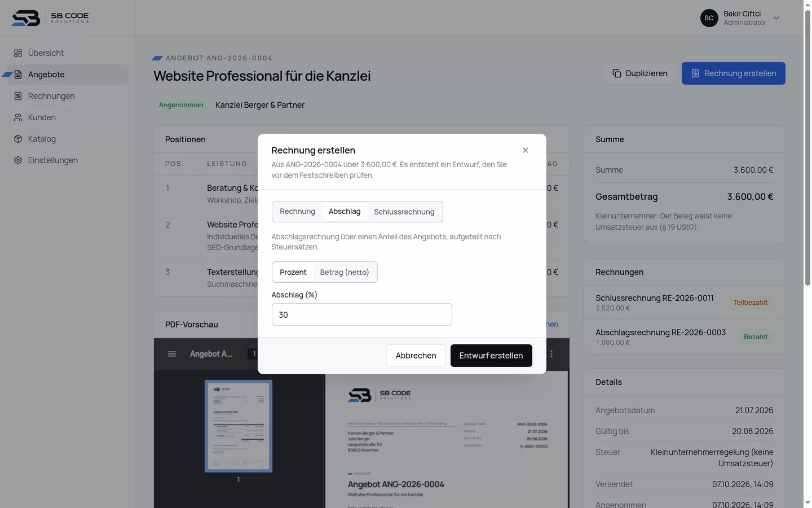Open the Rechnungen menu item
The height and width of the screenshot is (508, 812).
click(x=67, y=96)
